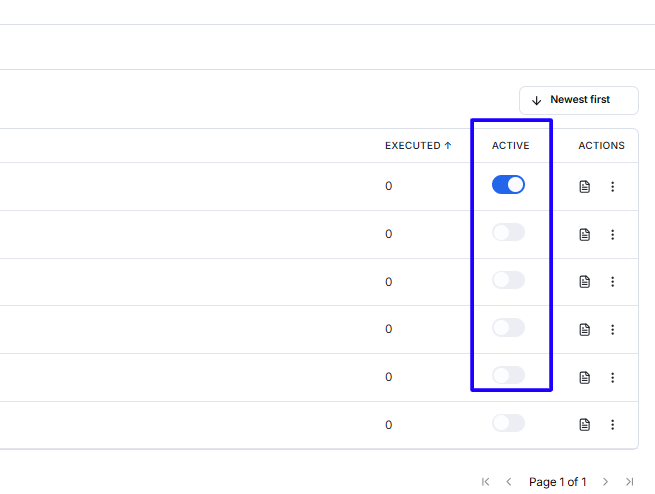The width and height of the screenshot is (655, 494).
Task: Open the three-dot menu in the fifth row
Action: tap(612, 377)
